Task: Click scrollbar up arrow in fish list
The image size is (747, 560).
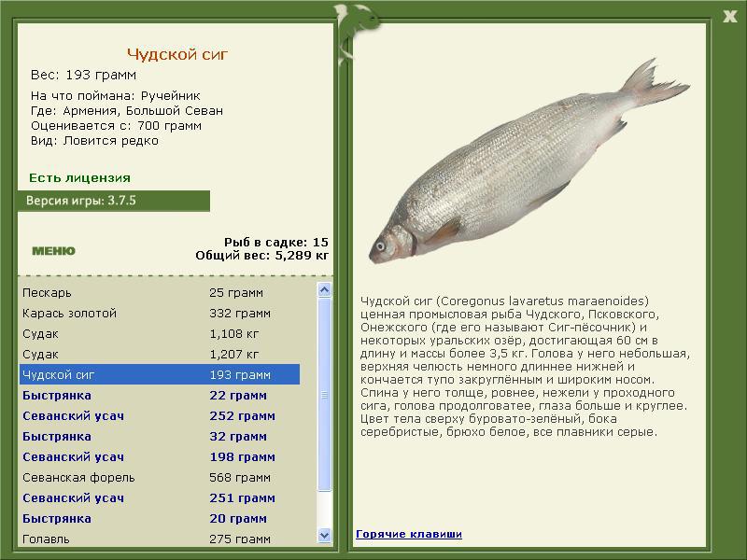Action: (324, 289)
